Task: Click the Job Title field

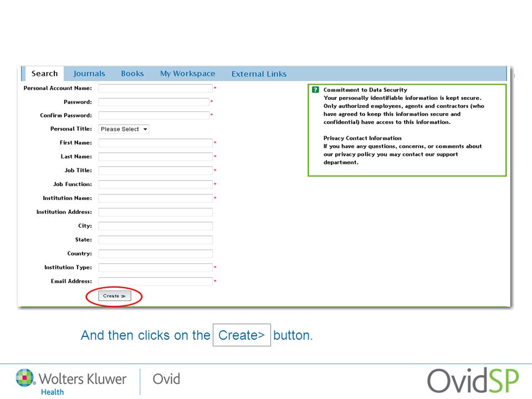Action: tap(155, 171)
